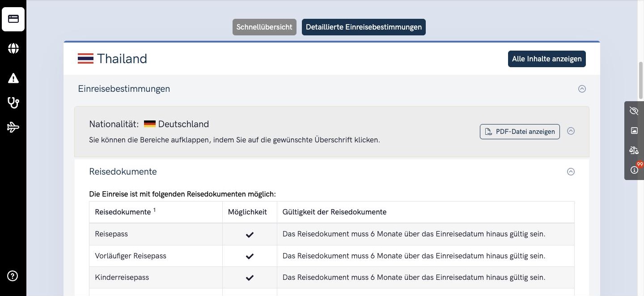Image resolution: width=644 pixels, height=296 pixels.
Task: Toggle the crossed-out eye visibility icon
Action: 634,111
